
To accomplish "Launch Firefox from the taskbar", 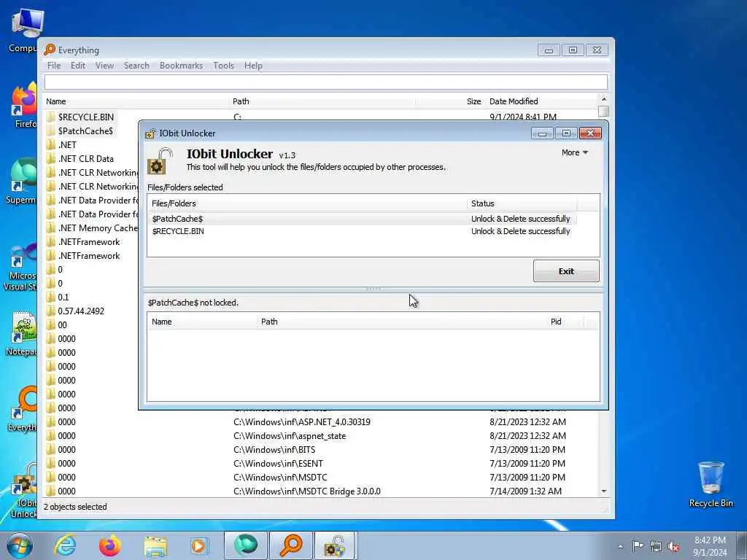I will point(110,545).
